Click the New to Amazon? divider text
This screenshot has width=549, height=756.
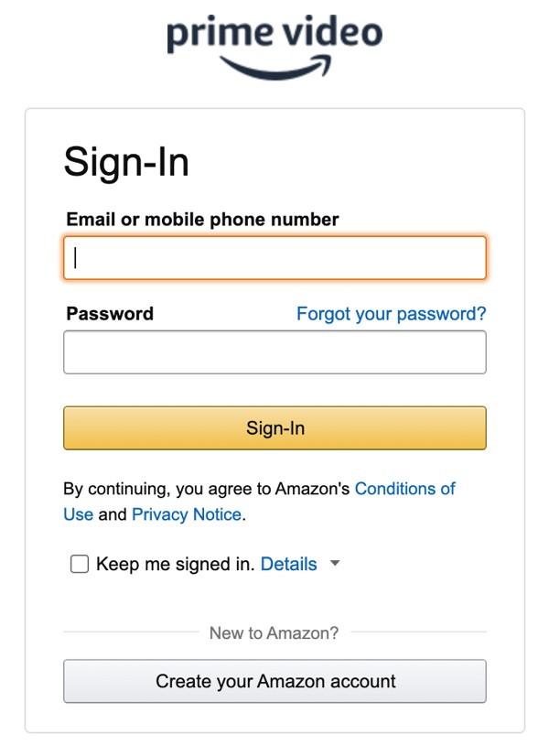pyautogui.click(x=274, y=633)
